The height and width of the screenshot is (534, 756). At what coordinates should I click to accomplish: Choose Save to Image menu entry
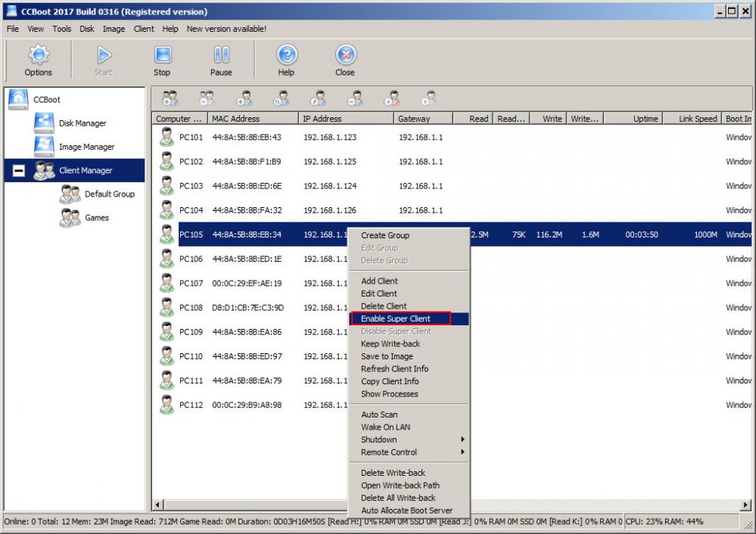pos(409,356)
